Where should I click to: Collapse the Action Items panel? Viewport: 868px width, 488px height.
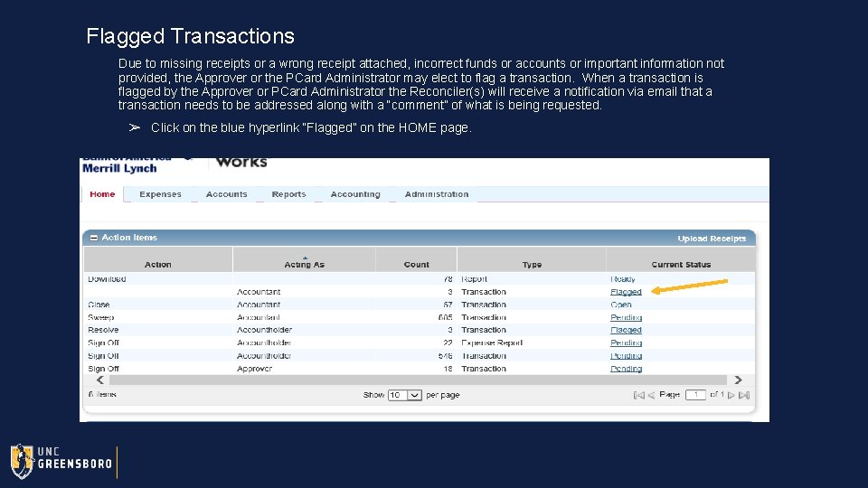point(93,238)
